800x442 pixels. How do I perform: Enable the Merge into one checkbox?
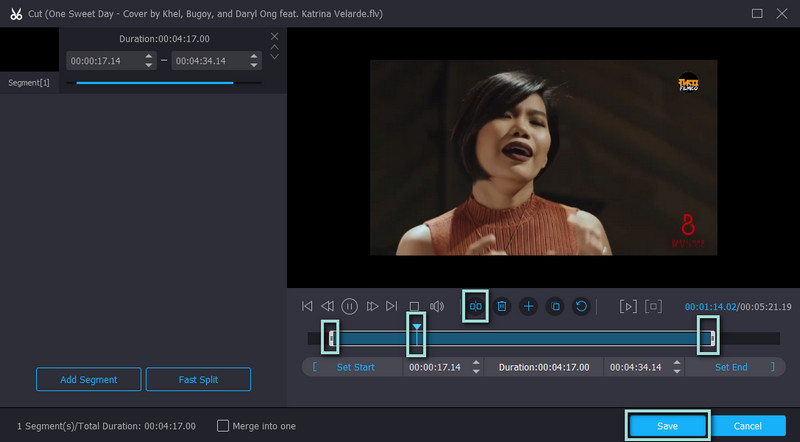tap(223, 425)
